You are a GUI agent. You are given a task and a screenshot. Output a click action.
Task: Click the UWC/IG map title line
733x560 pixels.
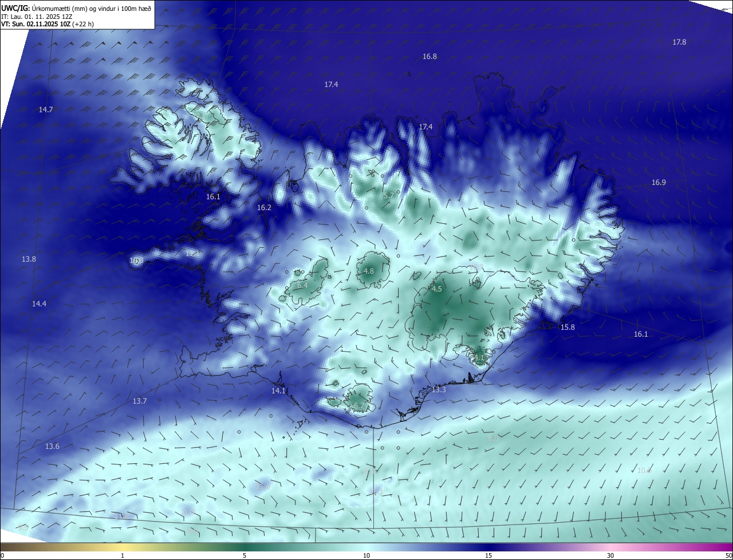pos(76,7)
